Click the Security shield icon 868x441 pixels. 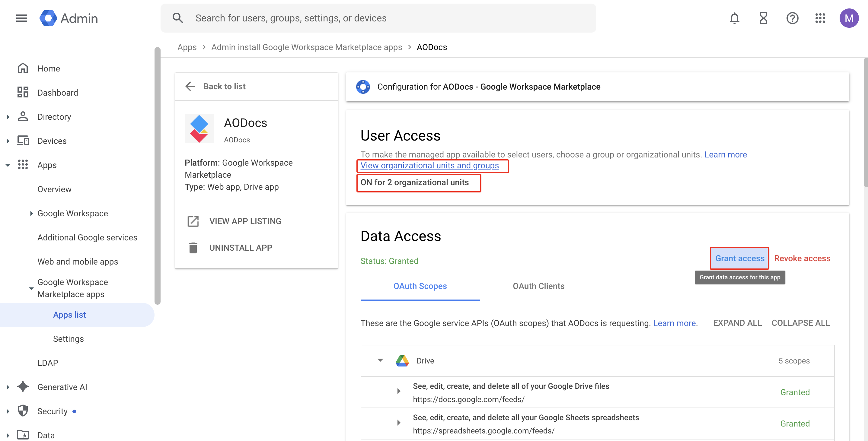pyautogui.click(x=23, y=411)
